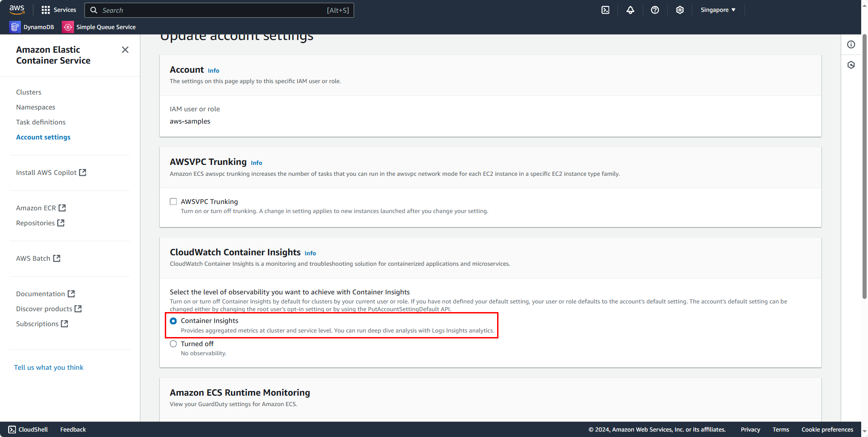Open the help question mark menu

pyautogui.click(x=655, y=10)
